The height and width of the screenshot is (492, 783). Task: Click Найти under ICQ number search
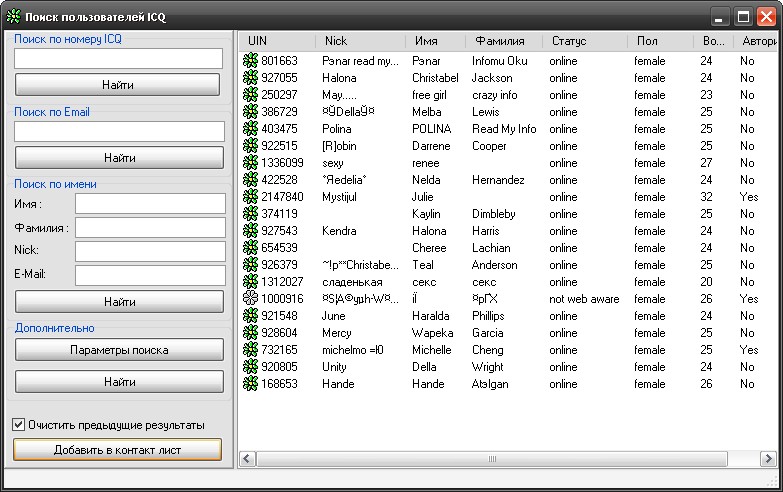pyautogui.click(x=118, y=85)
